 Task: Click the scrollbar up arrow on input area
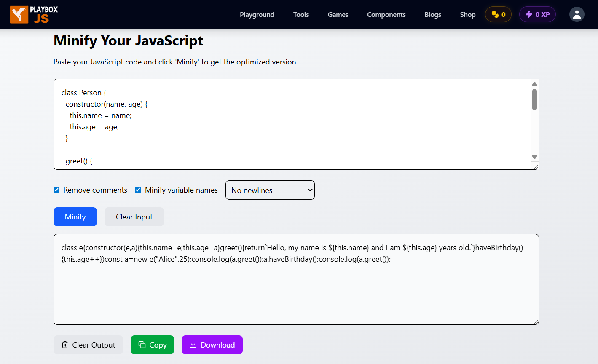pyautogui.click(x=534, y=83)
